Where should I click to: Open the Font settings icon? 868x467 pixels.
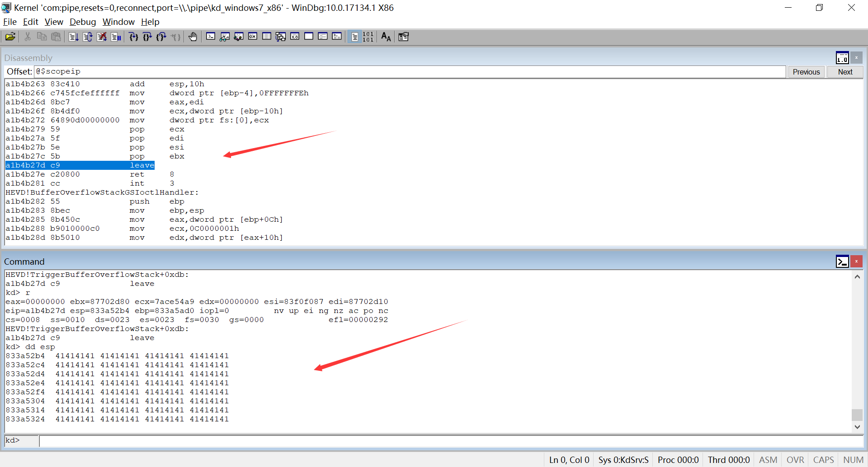[x=386, y=37]
